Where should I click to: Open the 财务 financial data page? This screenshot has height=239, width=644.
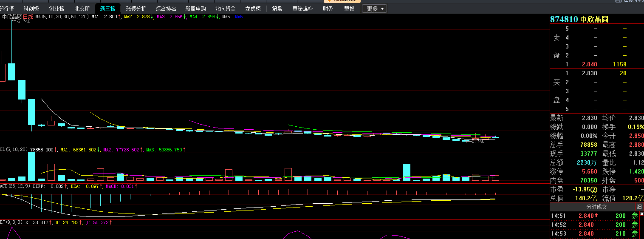328,9
